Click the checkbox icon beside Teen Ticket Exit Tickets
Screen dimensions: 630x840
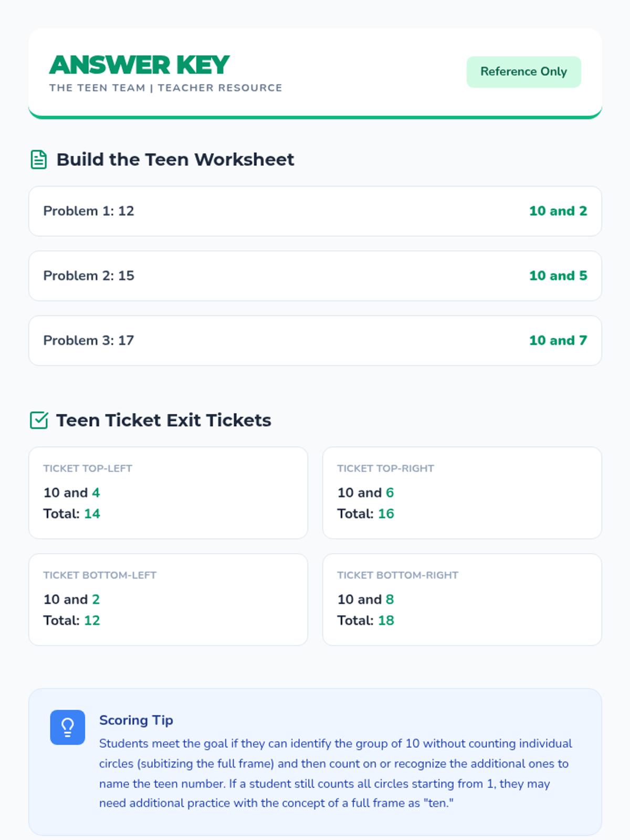[x=39, y=421]
